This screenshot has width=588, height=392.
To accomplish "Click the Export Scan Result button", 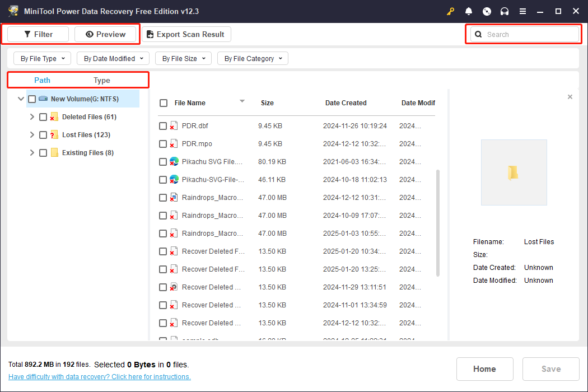I will click(186, 34).
